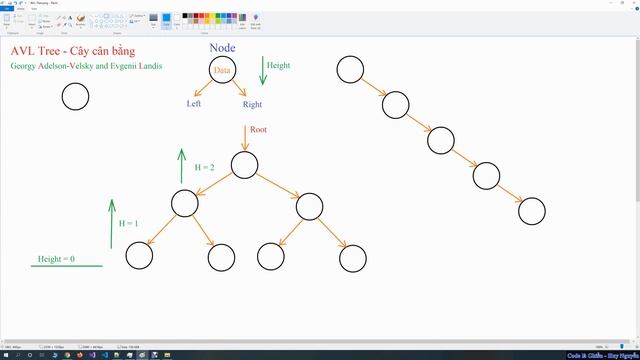Click the Undo icon in quick access toolbar
The height and width of the screenshot is (360, 640).
click(x=16, y=3)
